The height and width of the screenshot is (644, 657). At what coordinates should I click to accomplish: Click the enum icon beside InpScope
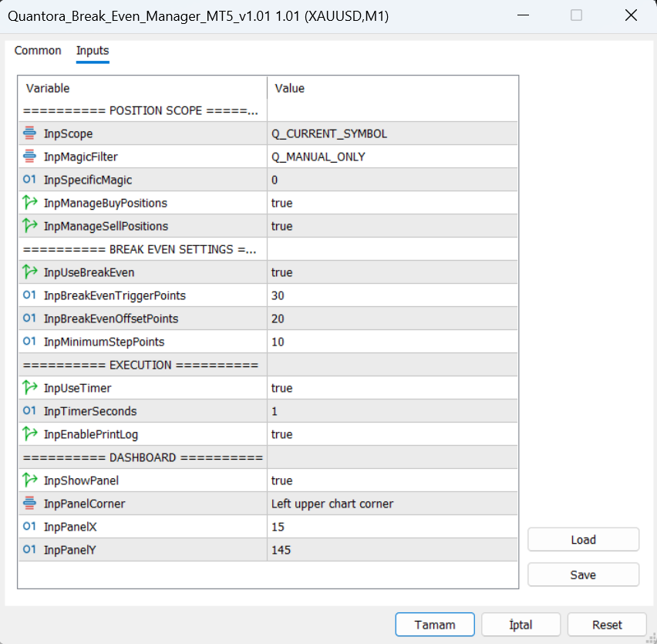click(29, 133)
